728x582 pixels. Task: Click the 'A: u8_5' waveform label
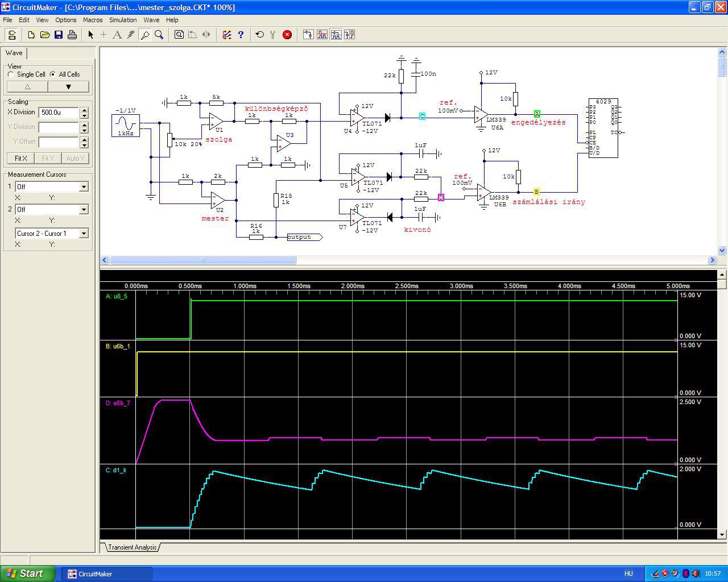[x=117, y=296]
